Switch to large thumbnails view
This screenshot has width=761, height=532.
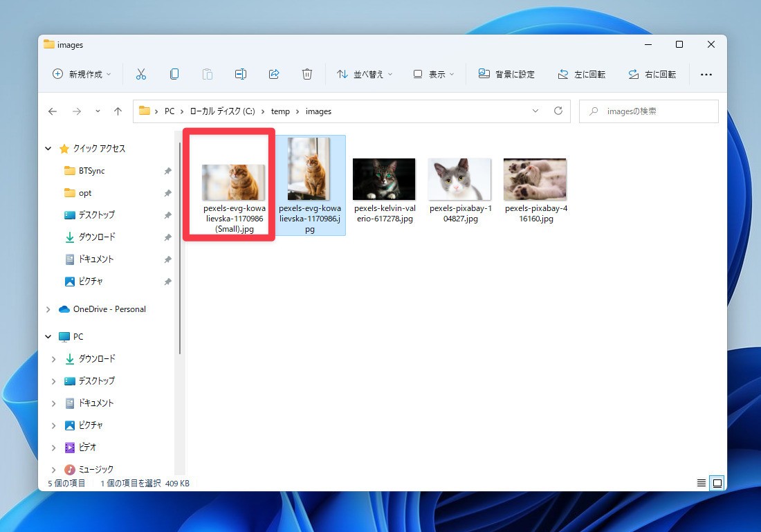click(717, 483)
